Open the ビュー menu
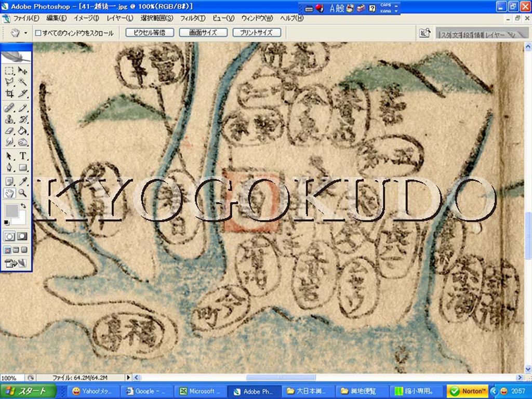 223,18
